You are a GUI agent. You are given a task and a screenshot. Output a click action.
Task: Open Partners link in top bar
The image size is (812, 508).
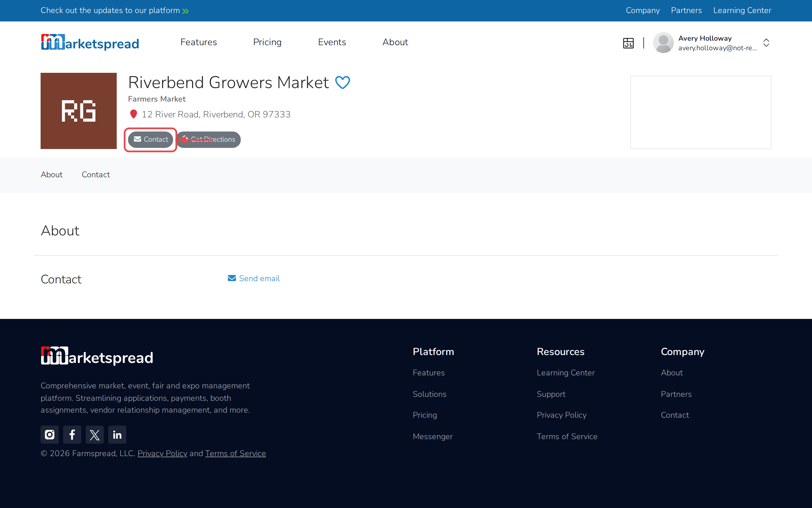(x=686, y=10)
